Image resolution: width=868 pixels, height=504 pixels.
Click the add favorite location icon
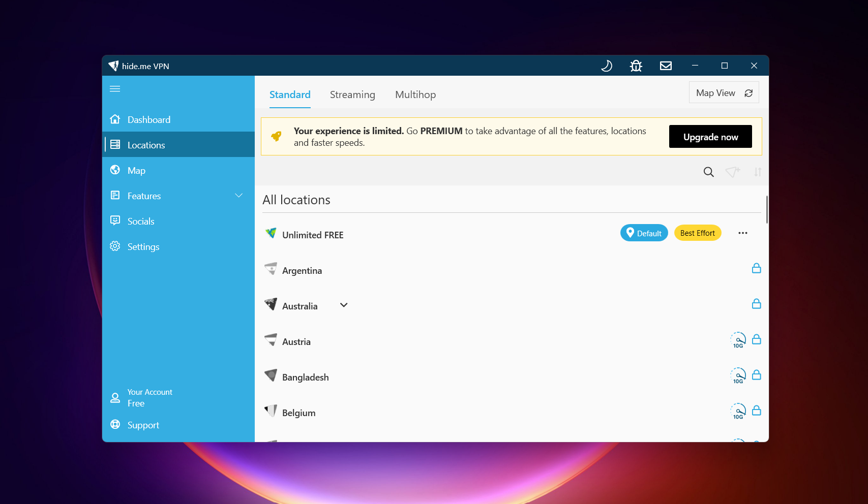733,172
